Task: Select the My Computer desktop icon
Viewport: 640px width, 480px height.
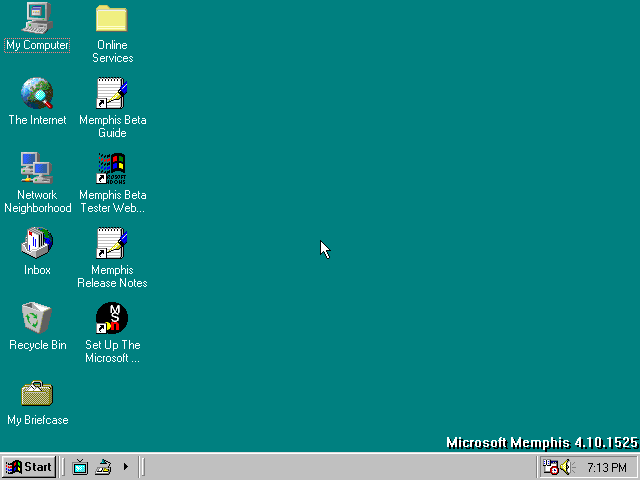Action: (x=37, y=18)
